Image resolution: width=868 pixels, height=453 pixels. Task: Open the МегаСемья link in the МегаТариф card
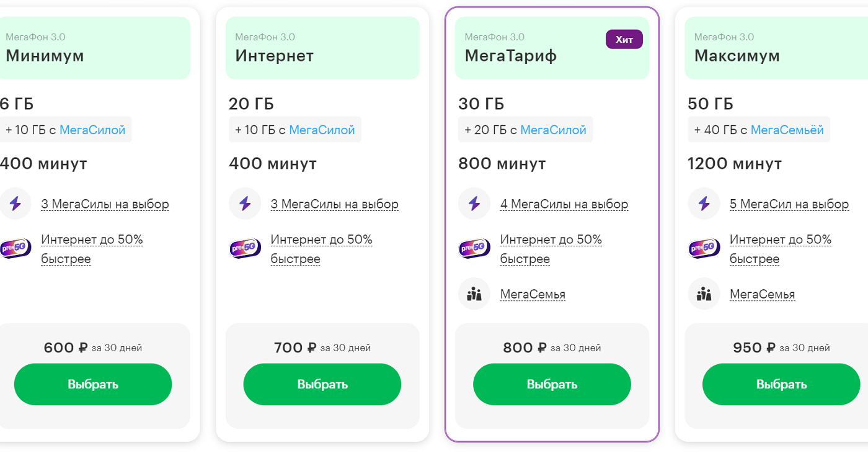[x=533, y=294]
